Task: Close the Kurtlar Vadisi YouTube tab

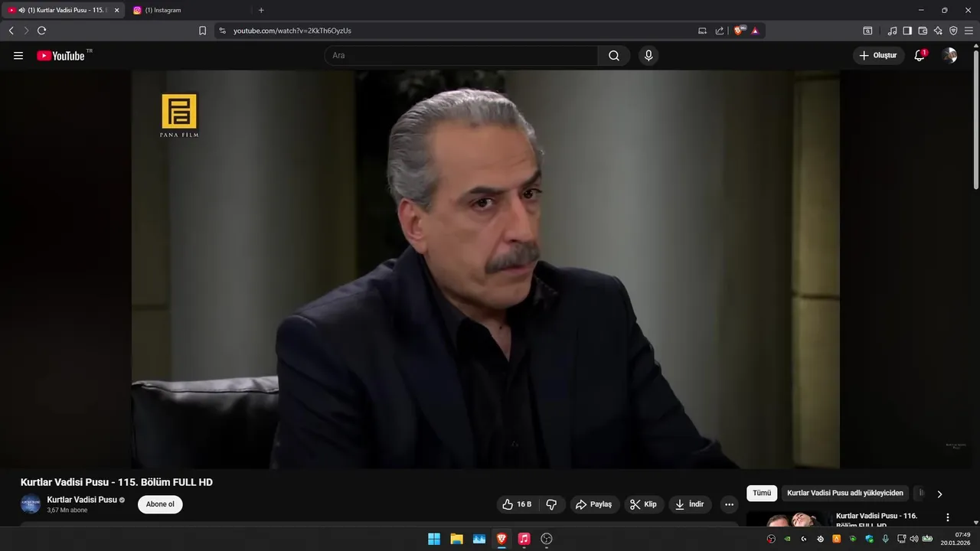Action: pyautogui.click(x=117, y=10)
